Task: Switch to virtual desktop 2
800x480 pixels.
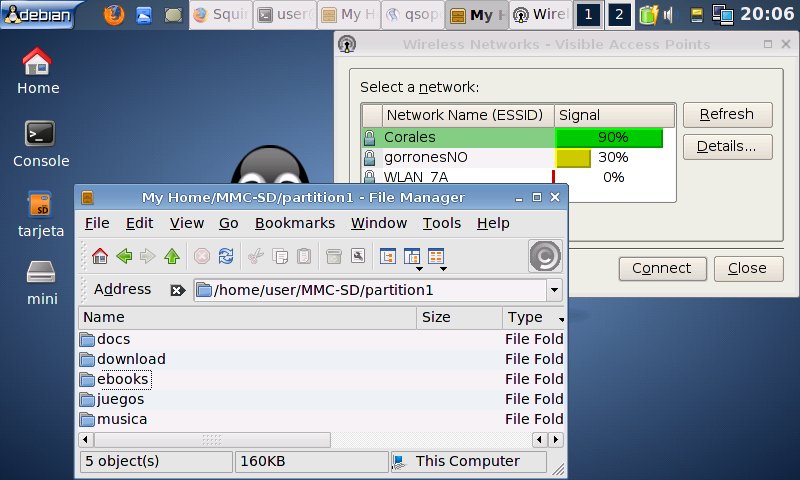Action: [620, 15]
